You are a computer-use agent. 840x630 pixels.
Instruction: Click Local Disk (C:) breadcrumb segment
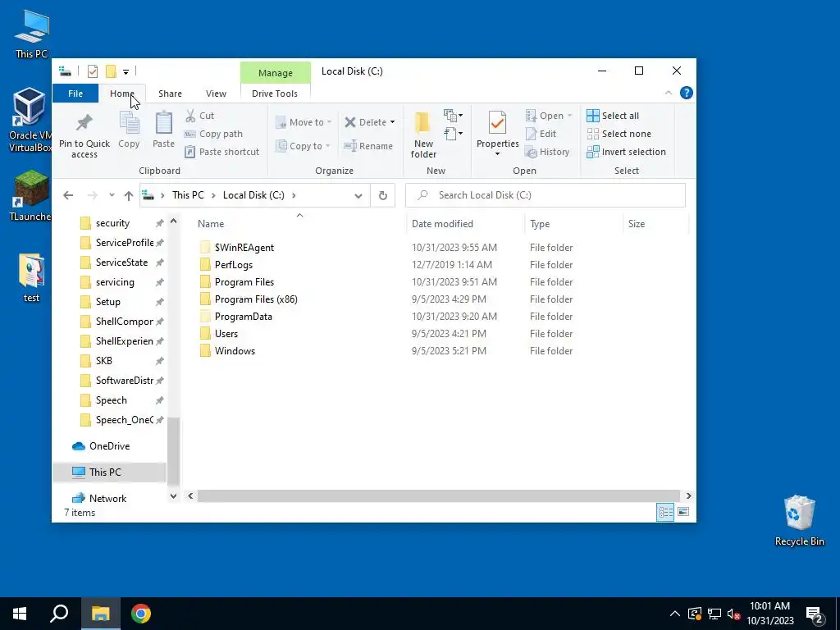(253, 195)
